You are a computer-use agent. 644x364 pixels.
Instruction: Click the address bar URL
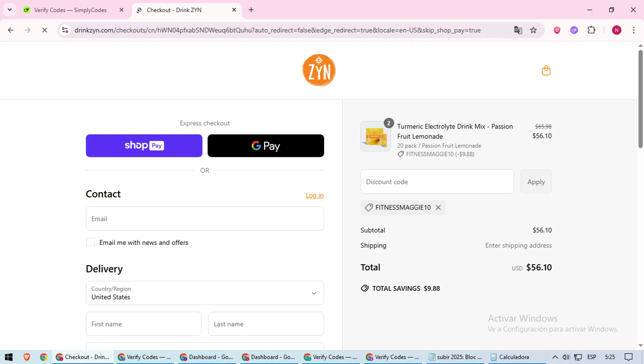pyautogui.click(x=277, y=30)
